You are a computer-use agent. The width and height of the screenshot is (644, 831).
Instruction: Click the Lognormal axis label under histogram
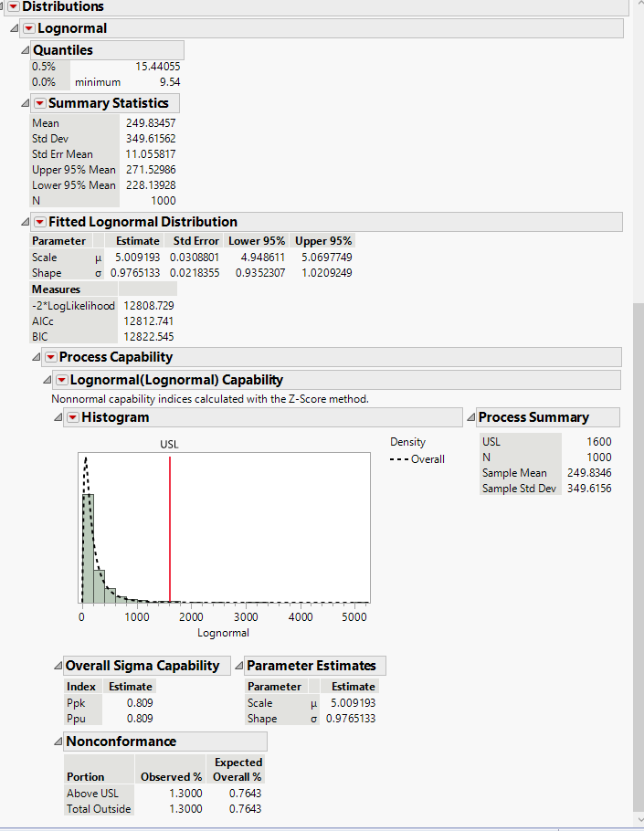pos(223,633)
